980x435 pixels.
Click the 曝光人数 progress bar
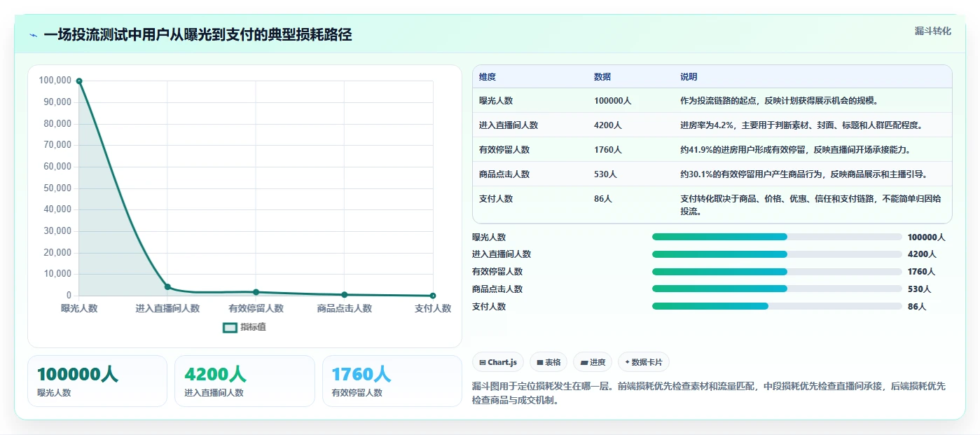point(777,237)
